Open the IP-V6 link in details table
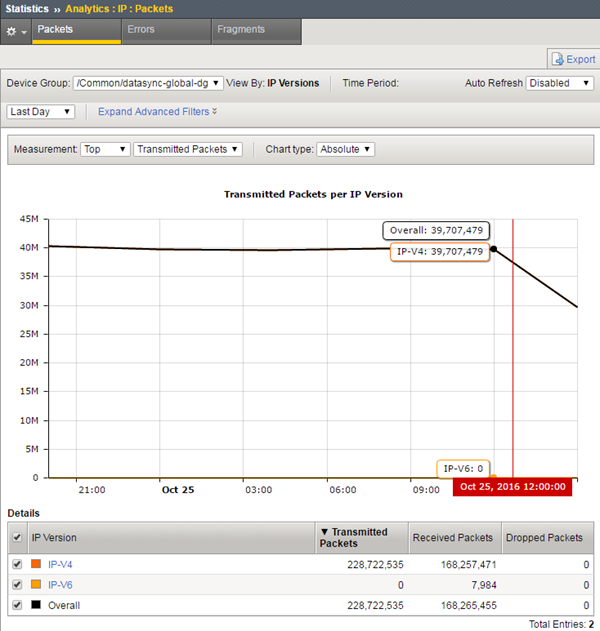Image resolution: width=600 pixels, height=631 pixels. coord(60,585)
